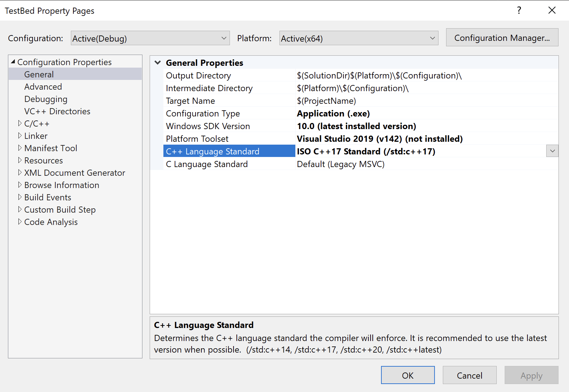This screenshot has height=392, width=569.
Task: Close the TestBed Property Pages dialog
Action: (552, 10)
